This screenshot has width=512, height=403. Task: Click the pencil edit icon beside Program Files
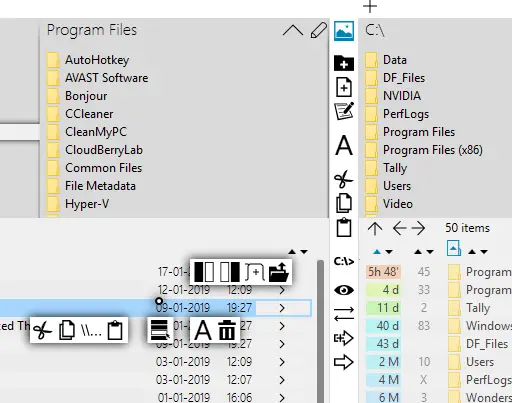tap(319, 30)
